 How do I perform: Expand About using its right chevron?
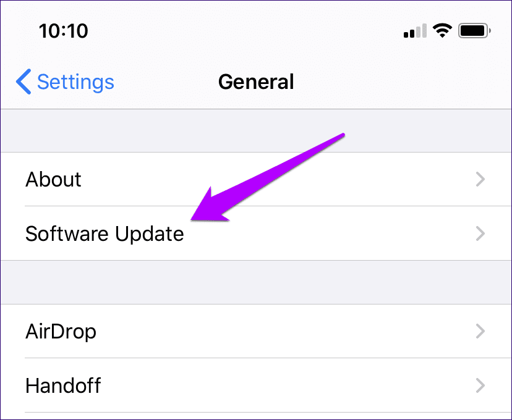click(480, 179)
